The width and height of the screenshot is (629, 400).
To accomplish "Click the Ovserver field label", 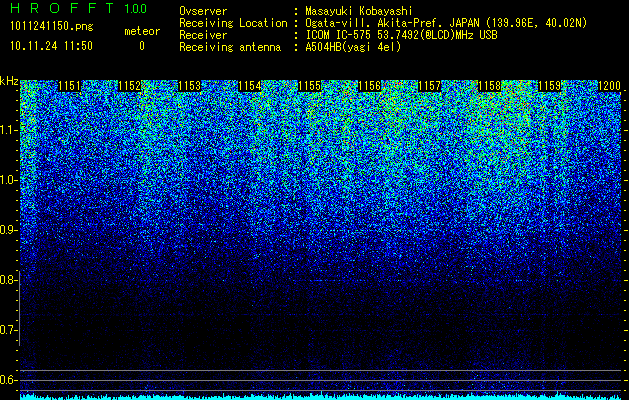I will [x=203, y=11].
